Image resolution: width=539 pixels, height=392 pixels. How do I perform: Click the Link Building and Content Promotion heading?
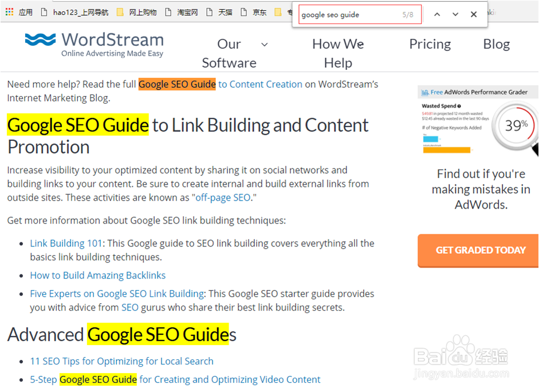(188, 136)
